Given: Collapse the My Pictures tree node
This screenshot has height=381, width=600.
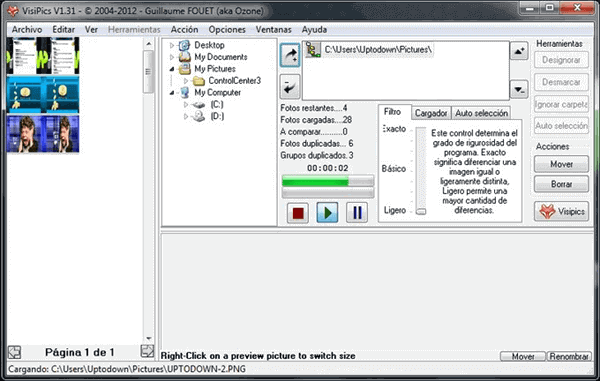Looking at the screenshot, I should 172,69.
